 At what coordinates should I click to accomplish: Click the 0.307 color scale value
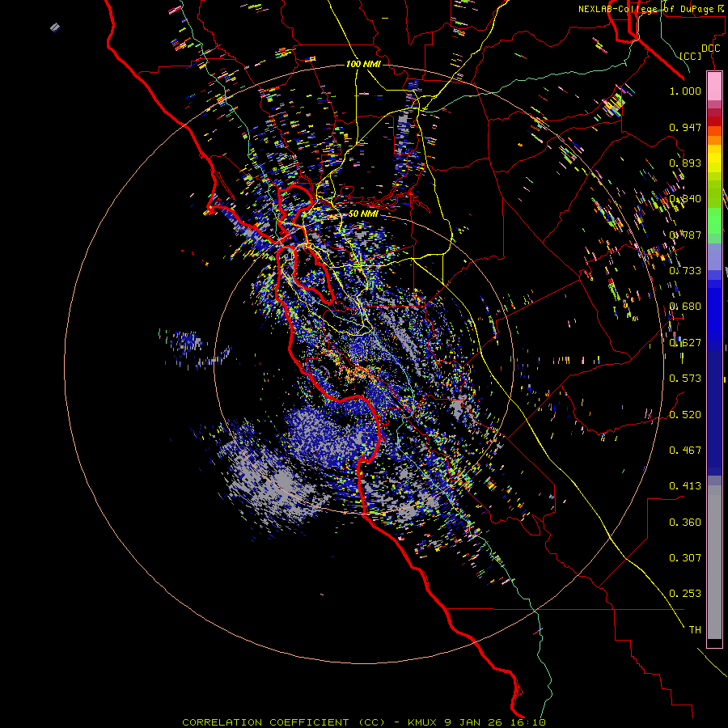(x=685, y=558)
